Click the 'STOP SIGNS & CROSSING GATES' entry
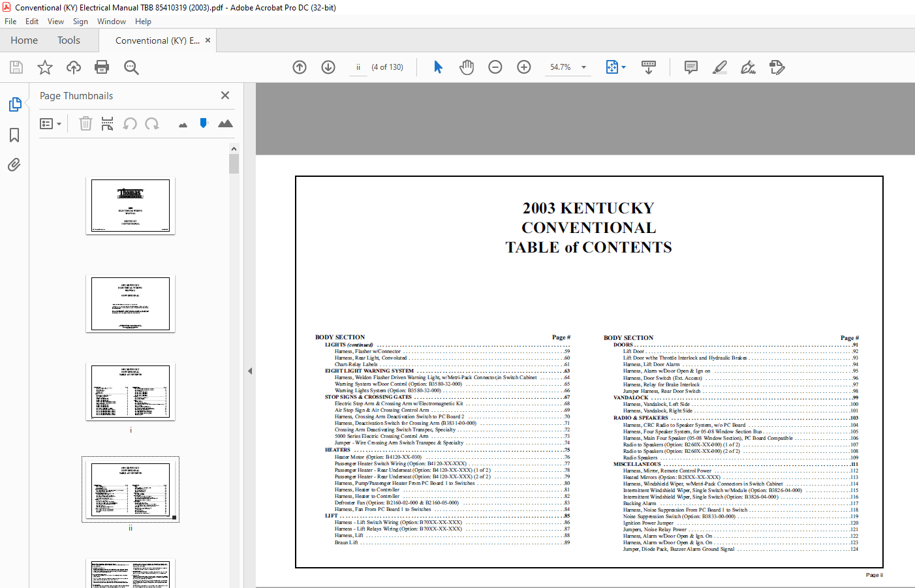The width and height of the screenshot is (915, 588). pyautogui.click(x=368, y=397)
